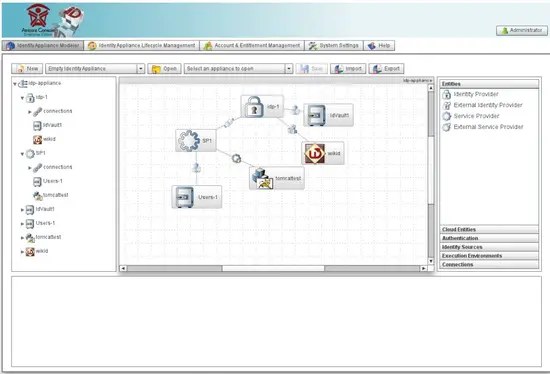Pick Identity Provider from Entities palette

pos(470,94)
